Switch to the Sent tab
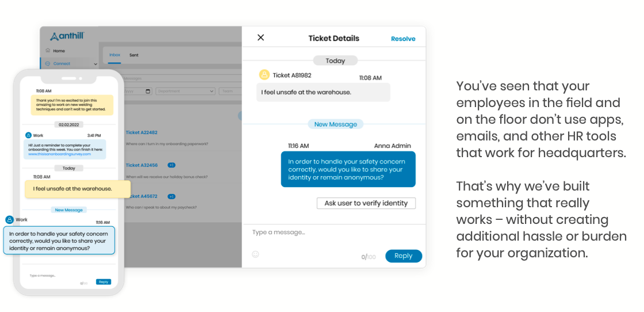 point(133,55)
